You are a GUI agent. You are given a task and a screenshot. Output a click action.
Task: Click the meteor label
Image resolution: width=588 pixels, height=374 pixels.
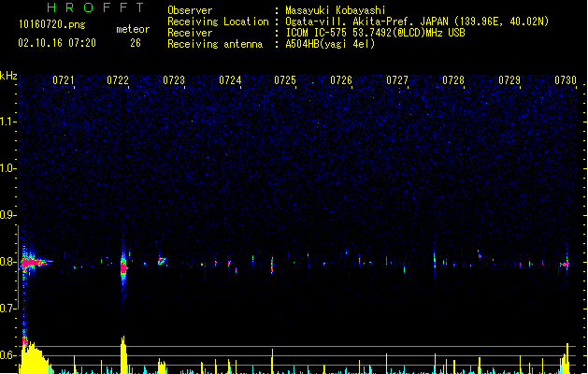[x=133, y=29]
